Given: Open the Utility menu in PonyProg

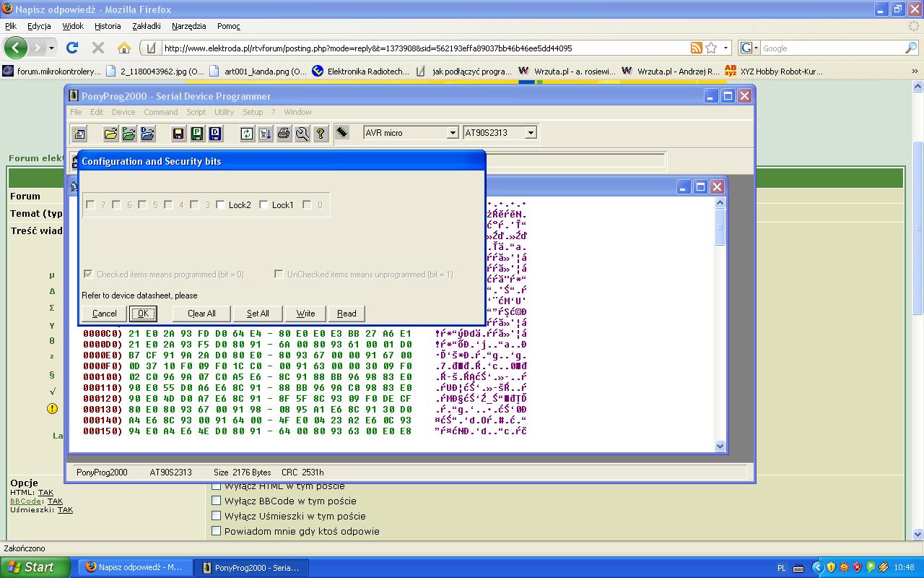Looking at the screenshot, I should point(224,112).
